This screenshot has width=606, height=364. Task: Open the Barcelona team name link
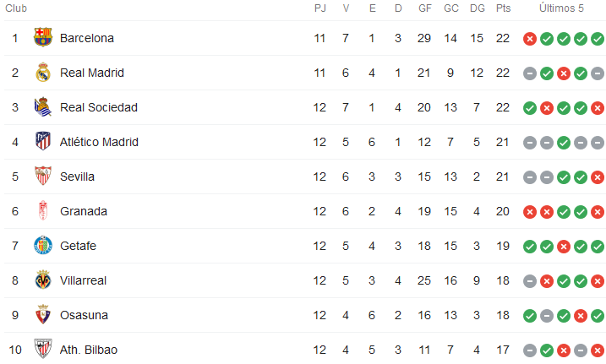(87, 38)
